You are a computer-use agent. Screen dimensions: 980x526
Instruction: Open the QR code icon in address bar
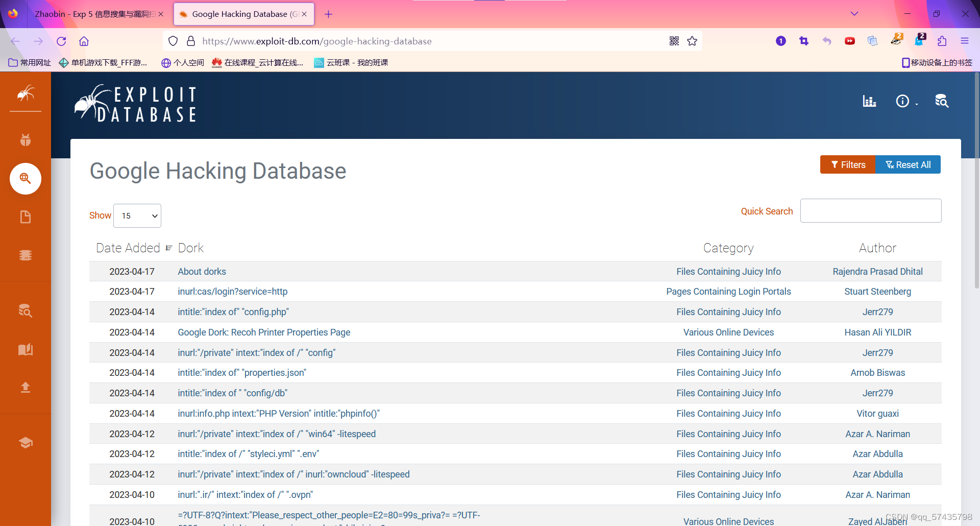(x=674, y=41)
